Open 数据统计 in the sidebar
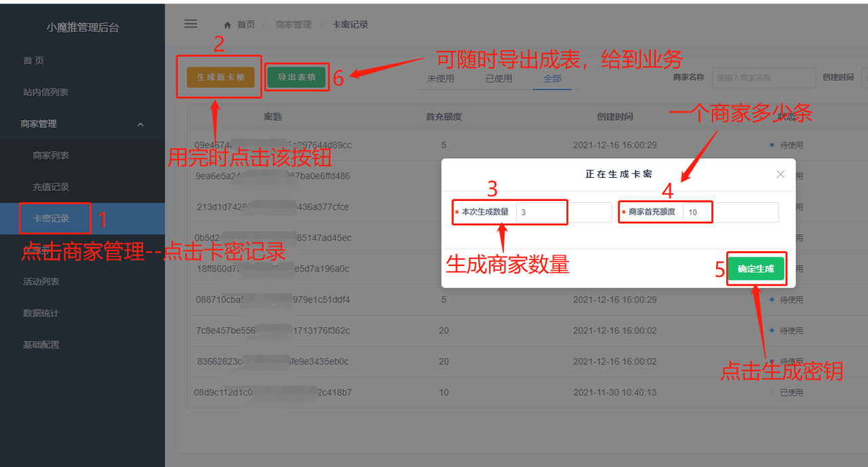Screen dimensions: 868x467 tap(41, 314)
